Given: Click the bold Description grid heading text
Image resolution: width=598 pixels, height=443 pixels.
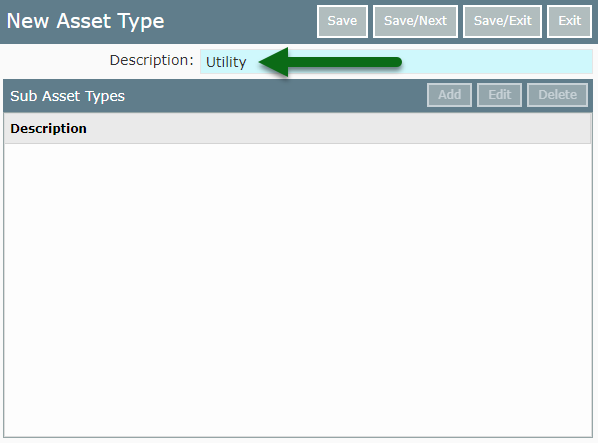Looking at the screenshot, I should (48, 129).
